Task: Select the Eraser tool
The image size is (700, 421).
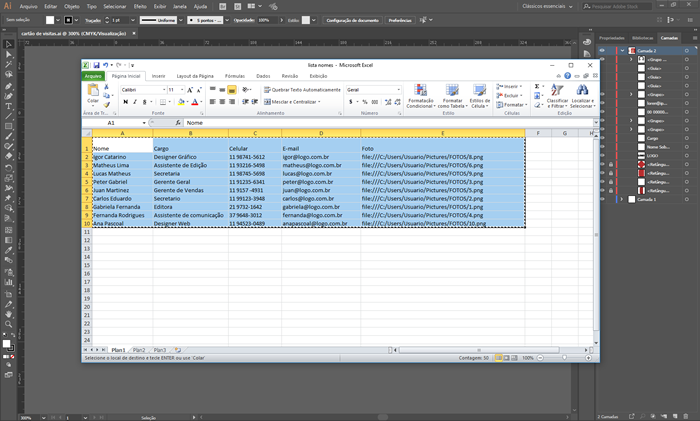Action: click(x=8, y=156)
